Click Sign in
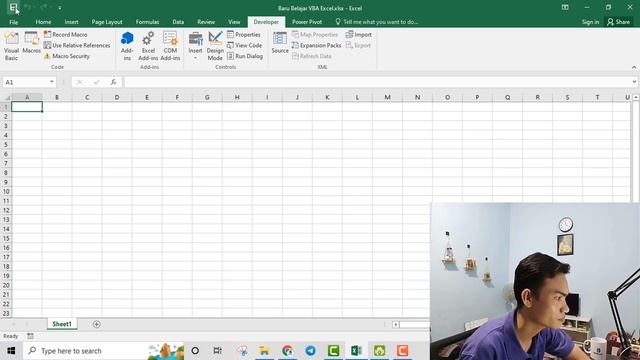640x360 pixels. pos(591,22)
